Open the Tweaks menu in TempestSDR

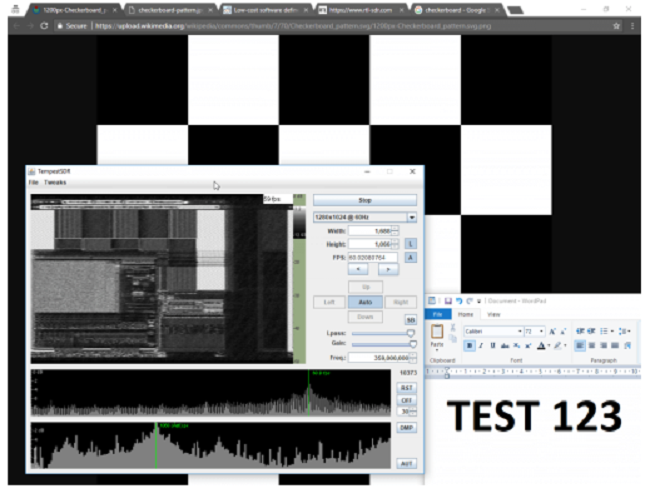click(55, 183)
